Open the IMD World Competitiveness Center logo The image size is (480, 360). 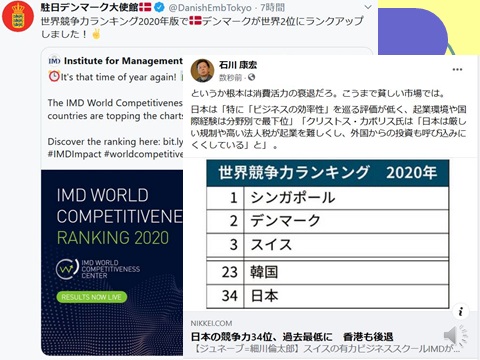pyautogui.click(x=98, y=269)
